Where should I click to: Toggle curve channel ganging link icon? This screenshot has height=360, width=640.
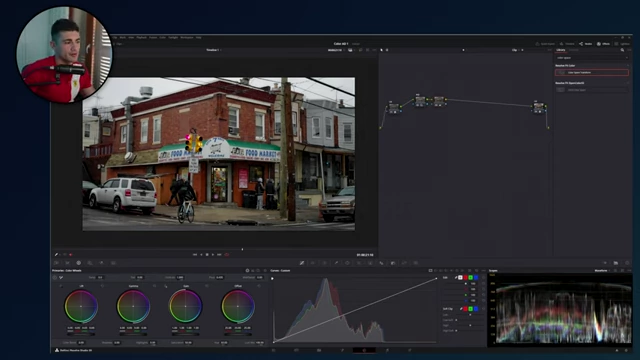pos(456,278)
